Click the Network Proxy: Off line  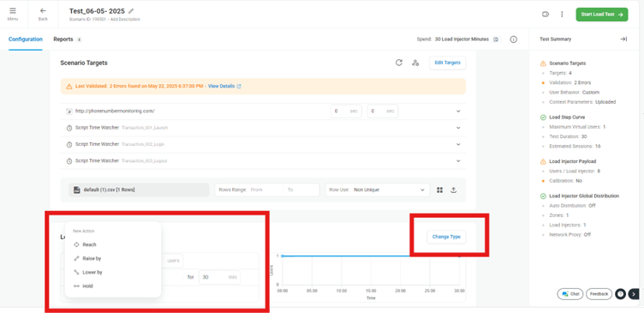569,234
